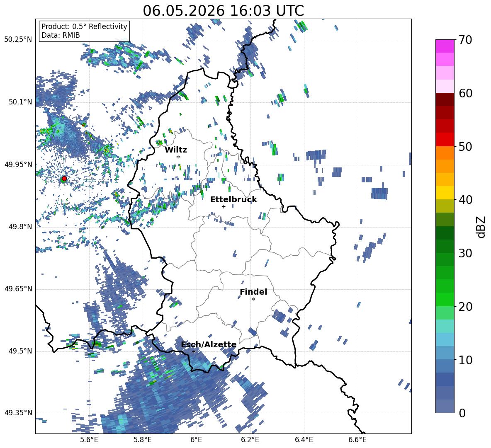Click the dBZ colorbar axis label

coord(481,227)
